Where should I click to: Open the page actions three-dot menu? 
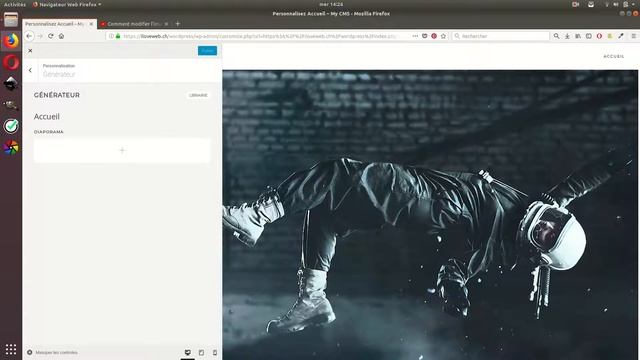coord(415,36)
